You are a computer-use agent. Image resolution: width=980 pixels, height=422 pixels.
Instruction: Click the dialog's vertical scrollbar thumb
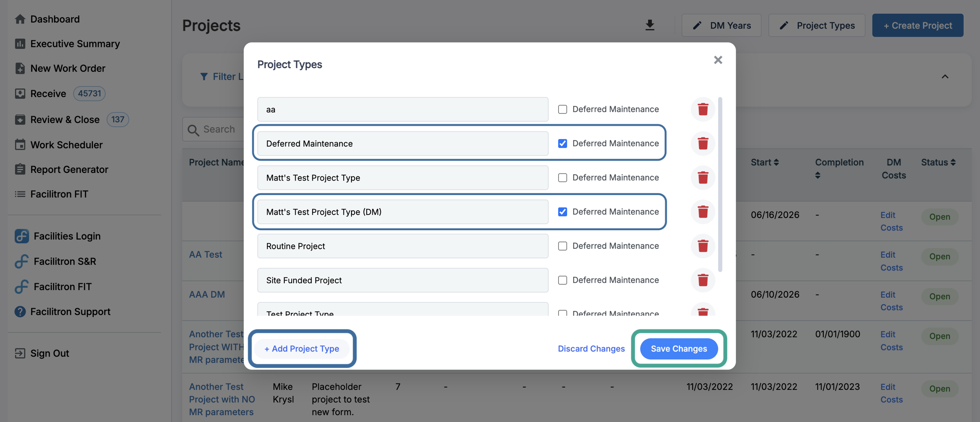(x=720, y=185)
